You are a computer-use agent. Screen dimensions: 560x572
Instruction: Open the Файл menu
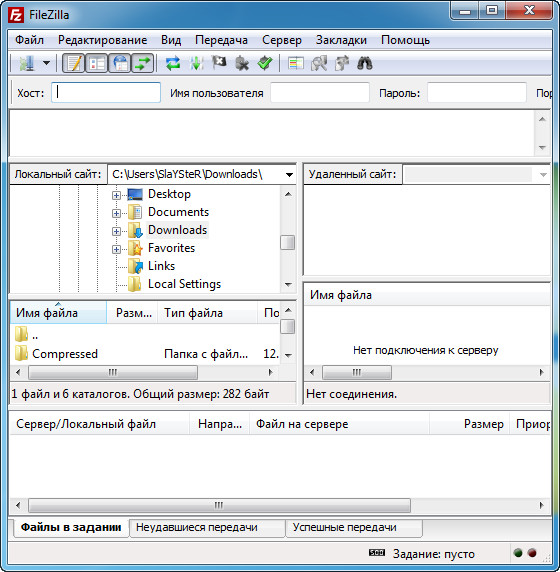(30, 40)
